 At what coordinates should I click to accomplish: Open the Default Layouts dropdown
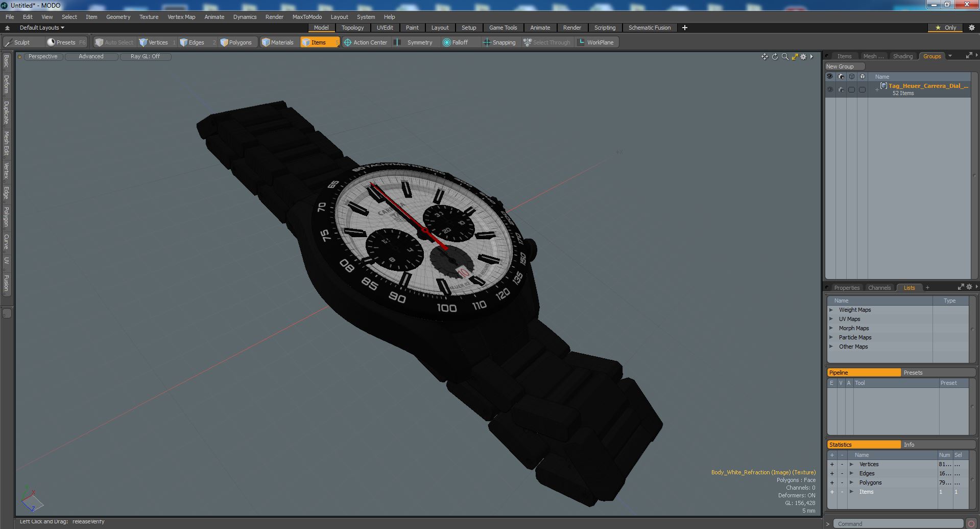[42, 28]
